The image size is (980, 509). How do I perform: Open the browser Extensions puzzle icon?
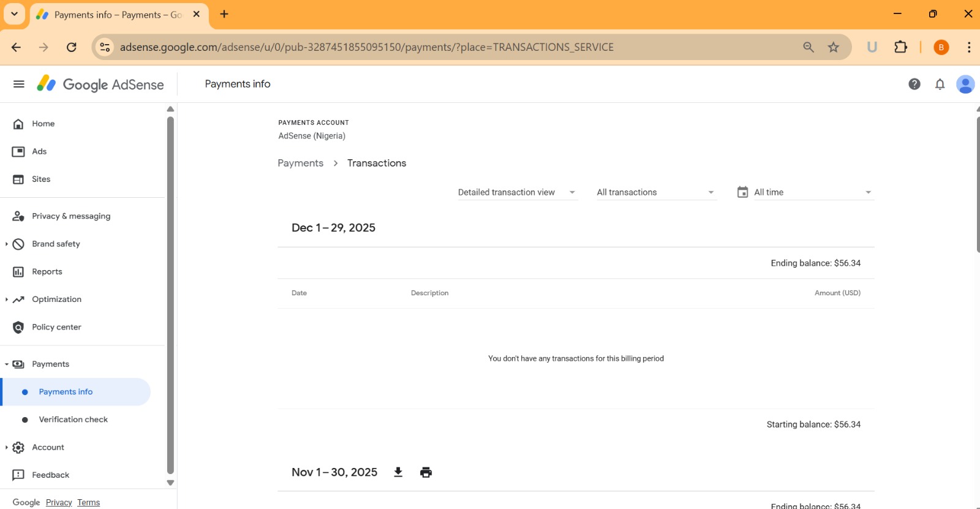(900, 47)
